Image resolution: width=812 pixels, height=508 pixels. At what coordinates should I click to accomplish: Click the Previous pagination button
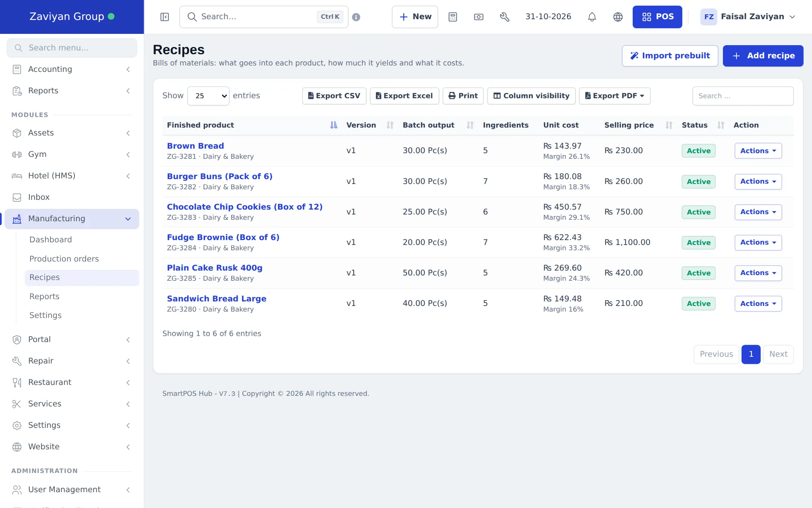tap(716, 354)
